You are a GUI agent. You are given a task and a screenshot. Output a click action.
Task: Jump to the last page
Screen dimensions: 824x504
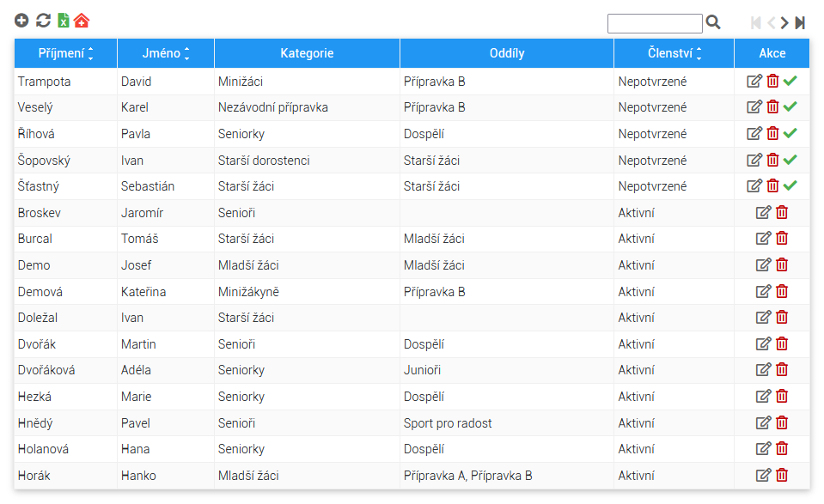pyautogui.click(x=800, y=22)
